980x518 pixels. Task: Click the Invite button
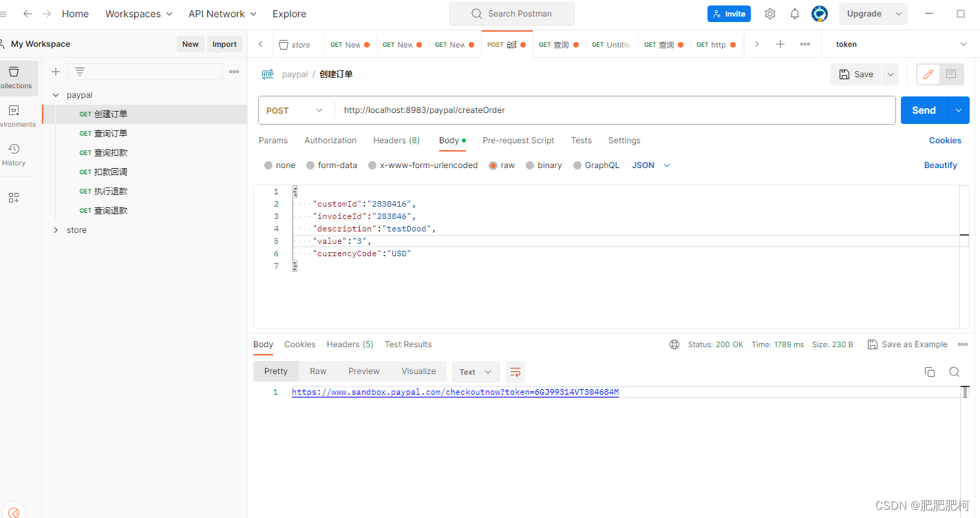tap(729, 14)
